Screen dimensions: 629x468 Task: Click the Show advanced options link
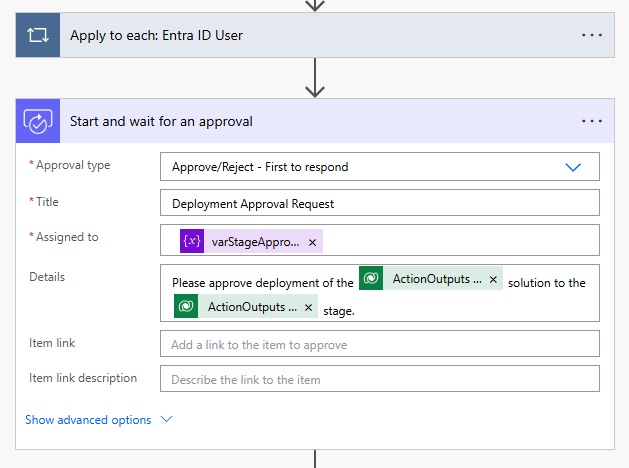tap(88, 420)
